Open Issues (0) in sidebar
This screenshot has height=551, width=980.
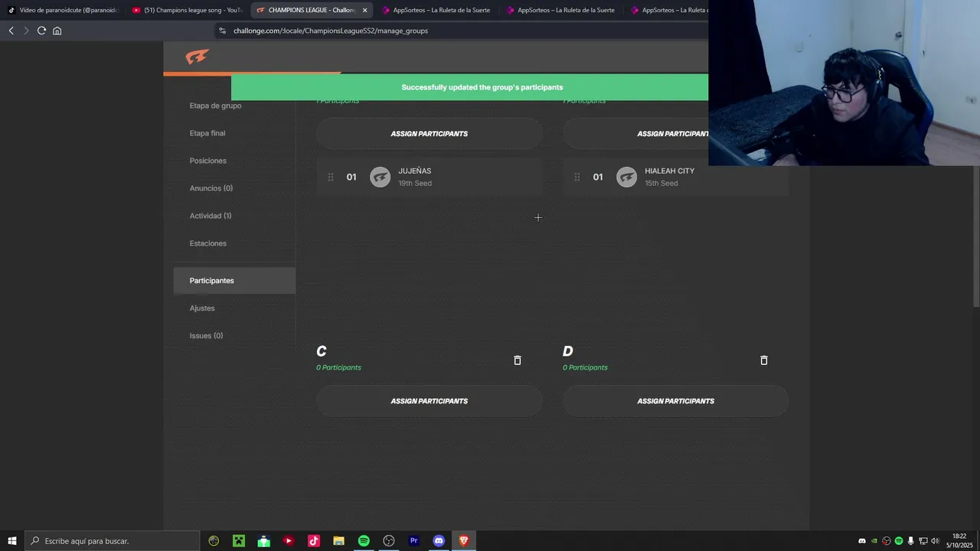click(207, 336)
